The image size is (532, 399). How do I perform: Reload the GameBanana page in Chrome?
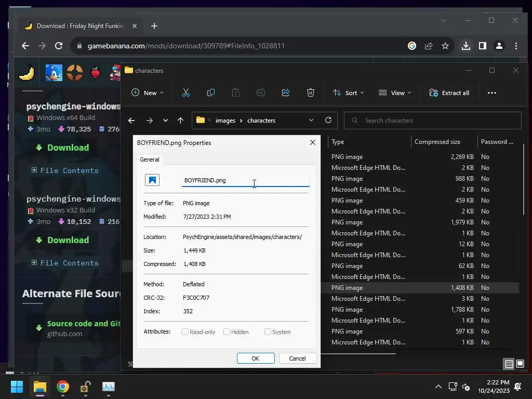coord(59,46)
